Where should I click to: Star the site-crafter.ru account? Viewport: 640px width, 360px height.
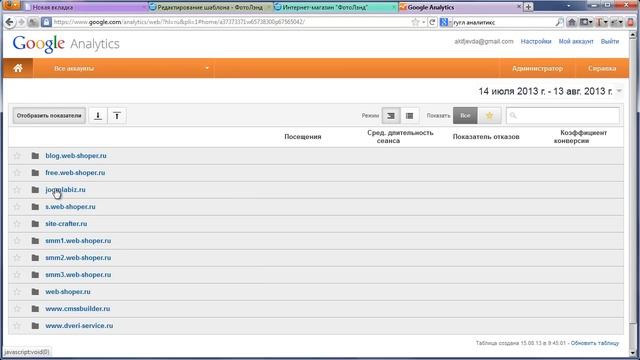17,224
